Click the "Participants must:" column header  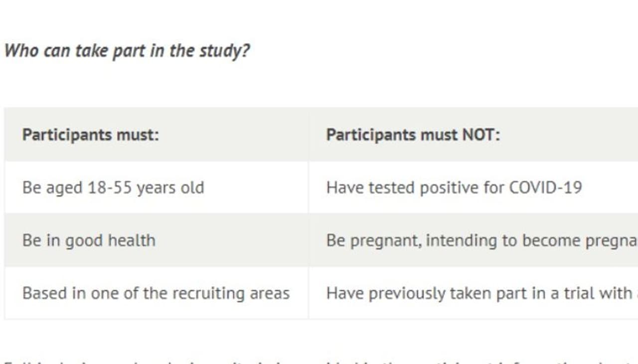[x=91, y=135]
